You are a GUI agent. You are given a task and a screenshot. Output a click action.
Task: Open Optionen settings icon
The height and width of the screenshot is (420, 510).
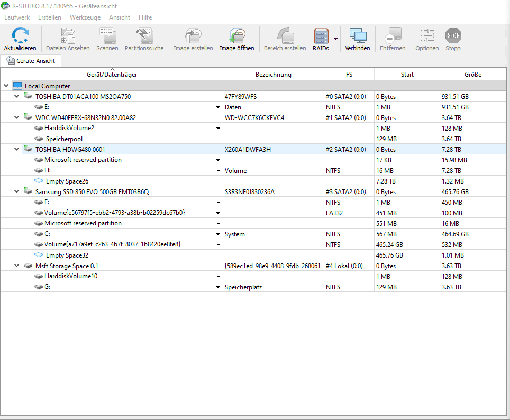point(427,35)
